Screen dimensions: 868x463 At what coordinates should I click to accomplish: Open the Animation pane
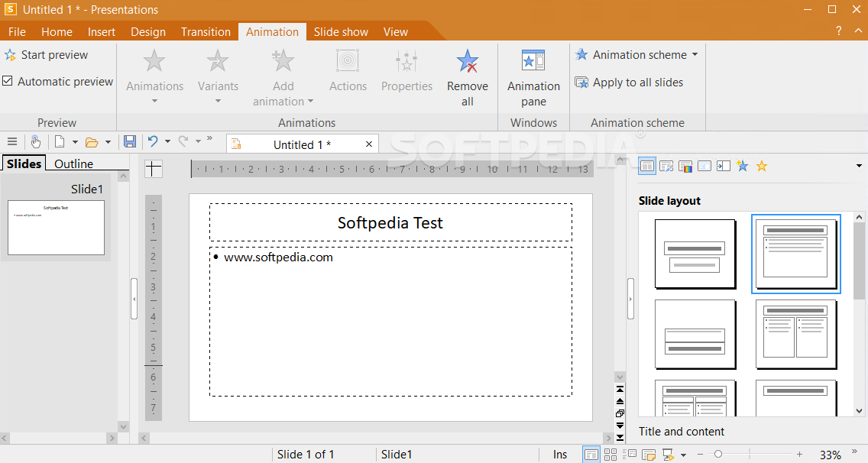click(x=533, y=77)
